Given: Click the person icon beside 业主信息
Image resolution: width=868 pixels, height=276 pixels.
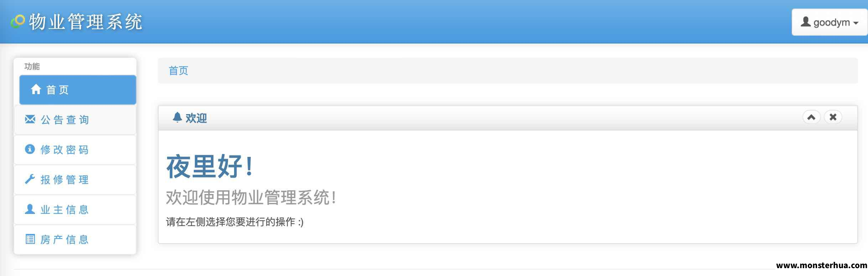Looking at the screenshot, I should tap(30, 209).
